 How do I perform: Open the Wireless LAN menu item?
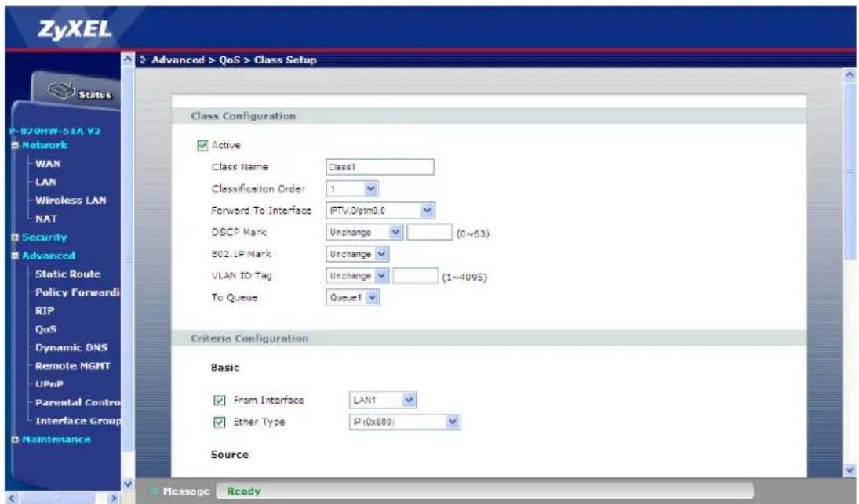[x=71, y=201]
